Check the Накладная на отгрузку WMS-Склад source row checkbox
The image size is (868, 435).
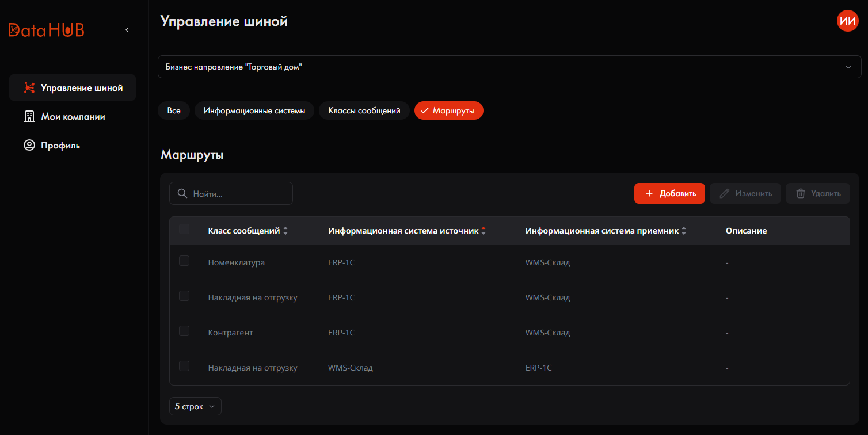[x=184, y=366]
